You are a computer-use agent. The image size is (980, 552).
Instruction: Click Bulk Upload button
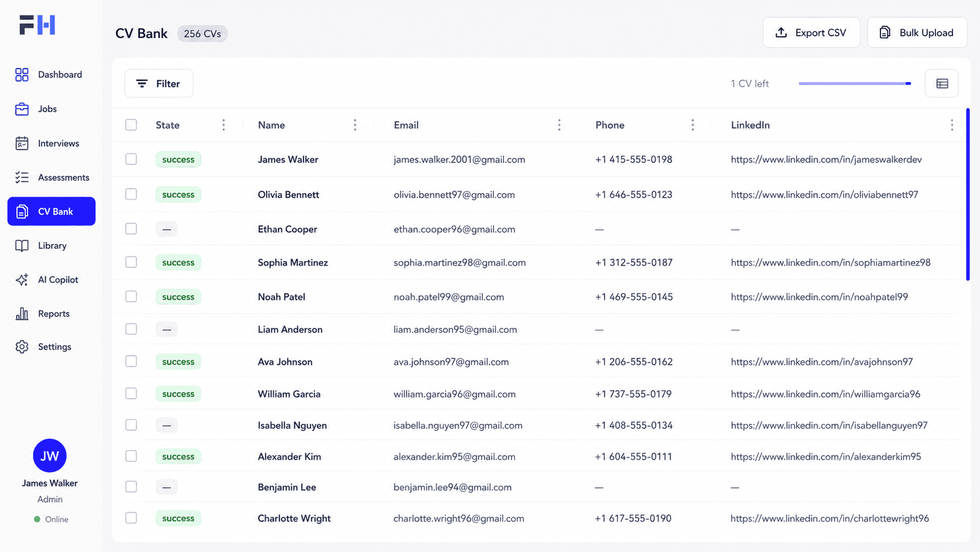pyautogui.click(x=917, y=33)
